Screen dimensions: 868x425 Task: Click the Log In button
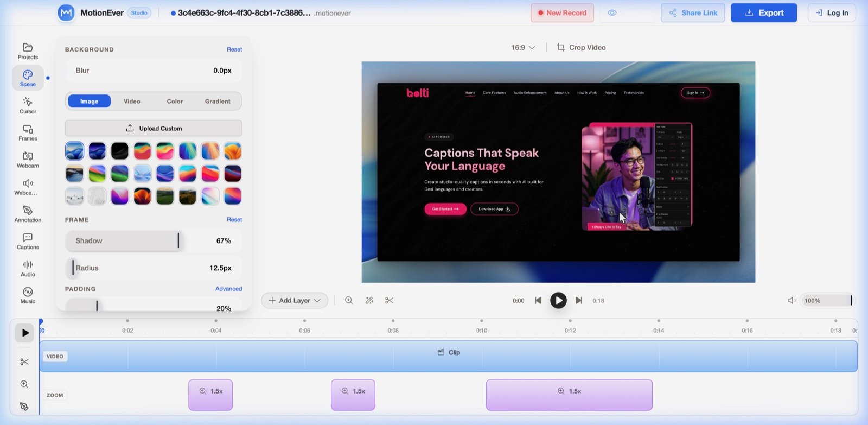coord(832,12)
